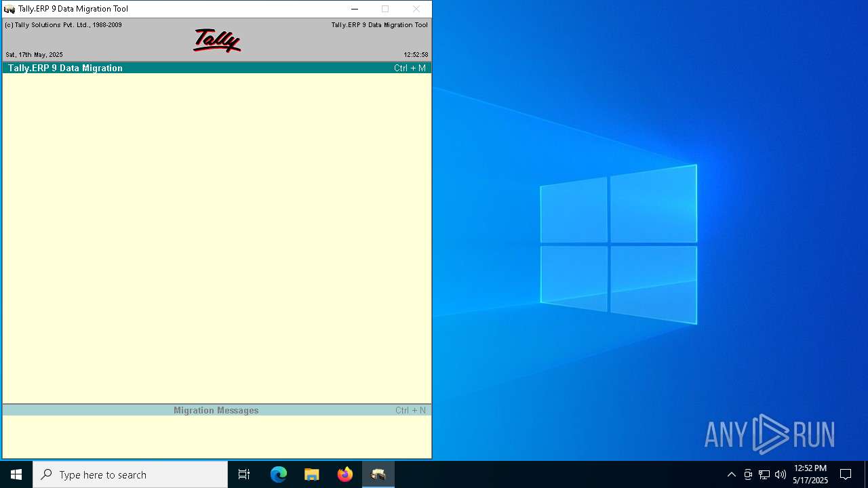Click the Tally logo in header
Image resolution: width=868 pixels, height=488 pixels.
click(x=217, y=41)
